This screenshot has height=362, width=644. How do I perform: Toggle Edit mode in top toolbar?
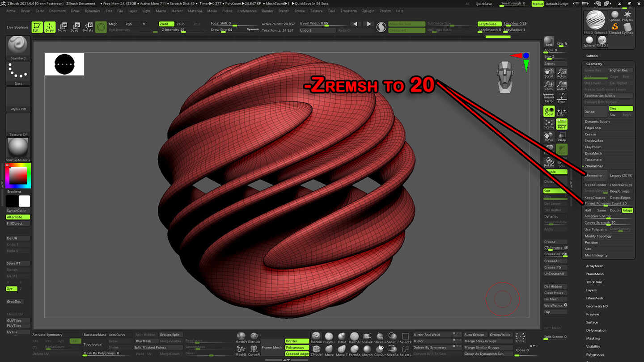click(x=38, y=27)
